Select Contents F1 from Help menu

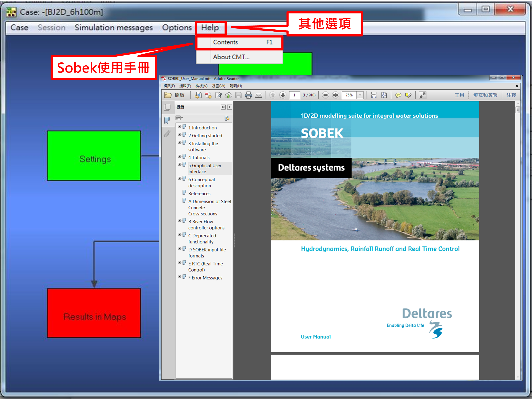[239, 43]
